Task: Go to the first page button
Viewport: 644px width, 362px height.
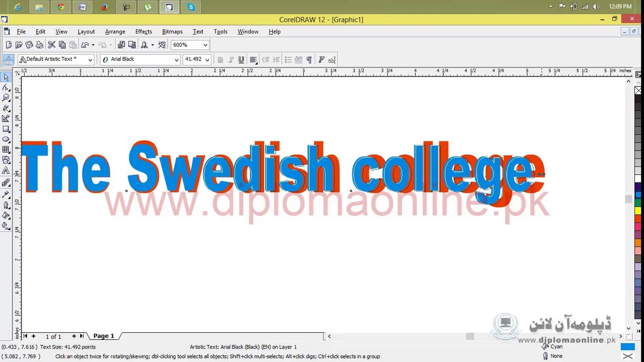Action: 26,336
